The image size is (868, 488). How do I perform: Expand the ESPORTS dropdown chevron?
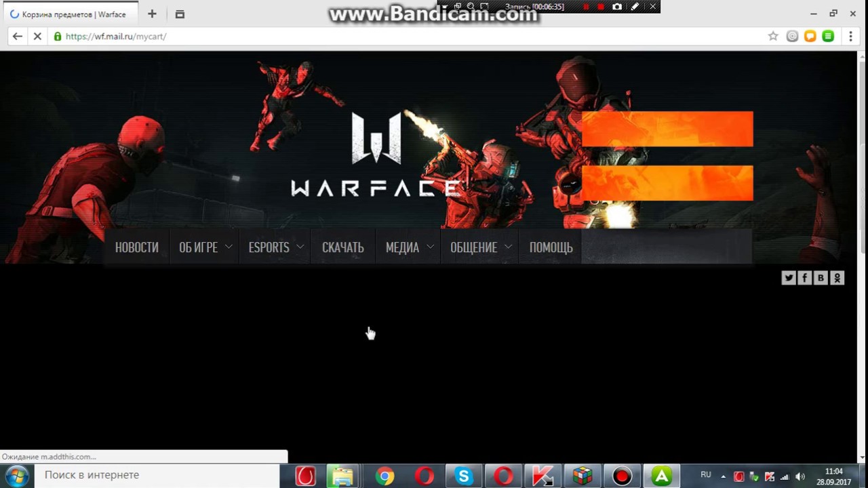tap(300, 247)
